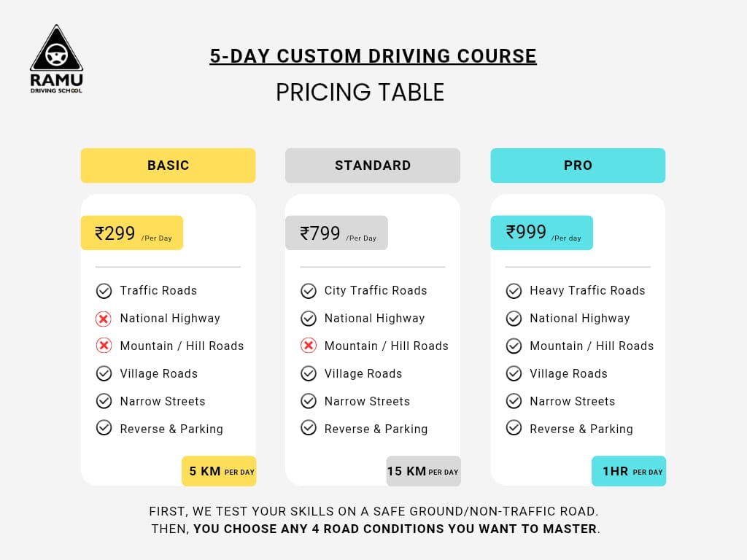Click the checkmark icon beside City Traffic Roads
This screenshot has height=560, width=747.
point(308,291)
